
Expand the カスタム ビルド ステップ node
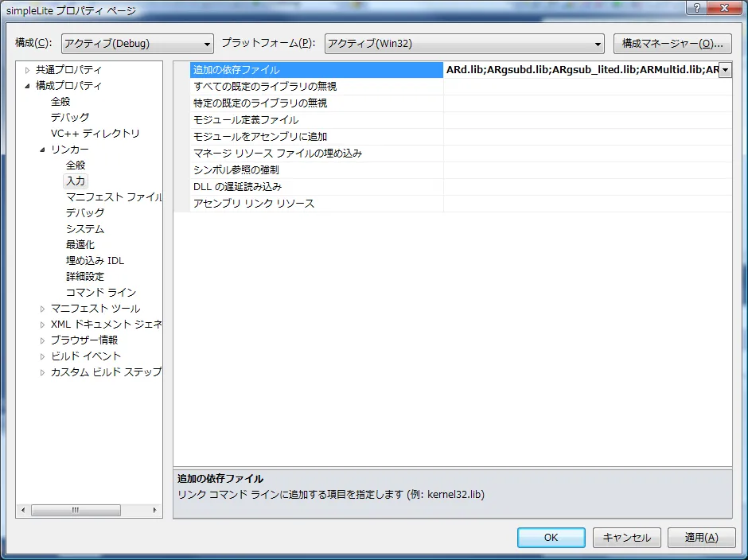point(42,372)
